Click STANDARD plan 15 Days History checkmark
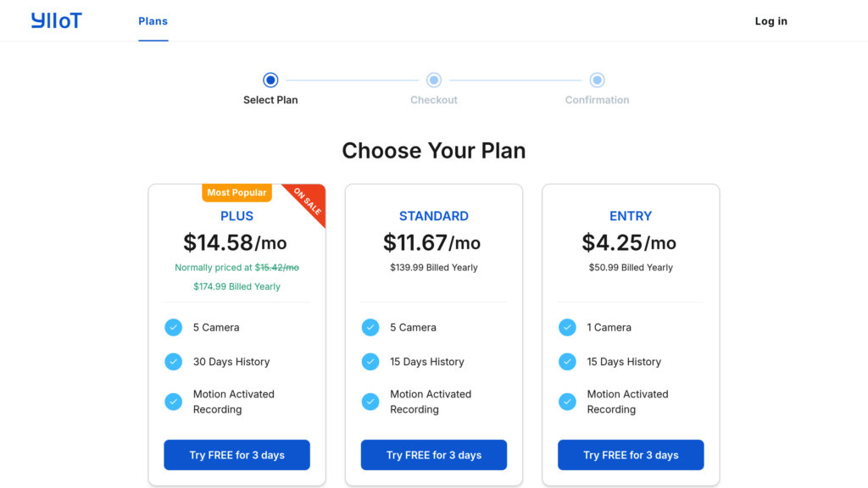Image resolution: width=868 pixels, height=488 pixels. [x=370, y=362]
